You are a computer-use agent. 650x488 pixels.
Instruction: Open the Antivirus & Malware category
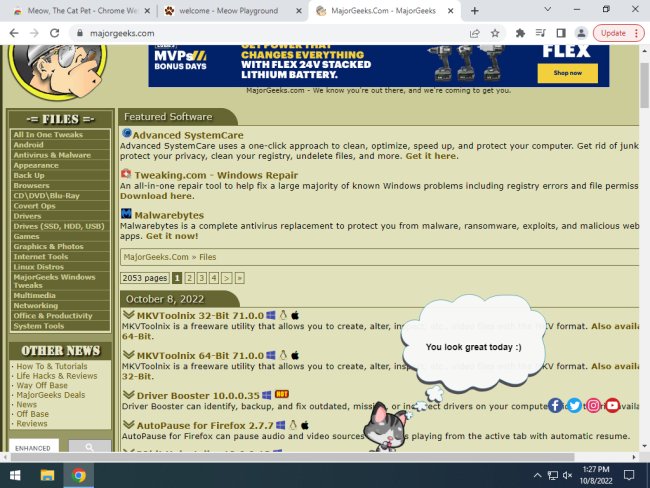click(52, 155)
